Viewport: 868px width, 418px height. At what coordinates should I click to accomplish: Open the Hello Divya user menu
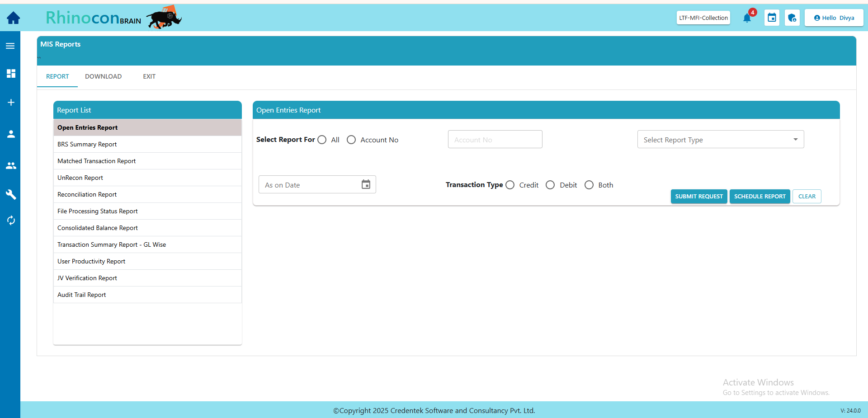(834, 18)
